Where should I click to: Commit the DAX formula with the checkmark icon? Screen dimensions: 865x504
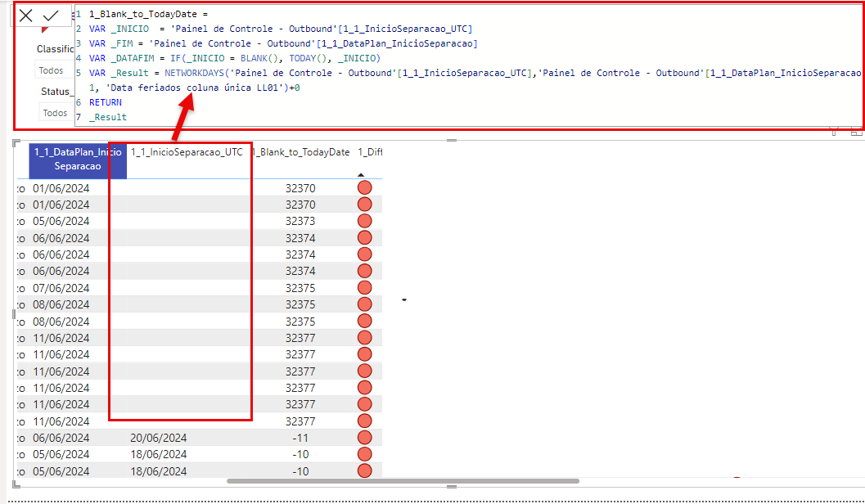[51, 16]
